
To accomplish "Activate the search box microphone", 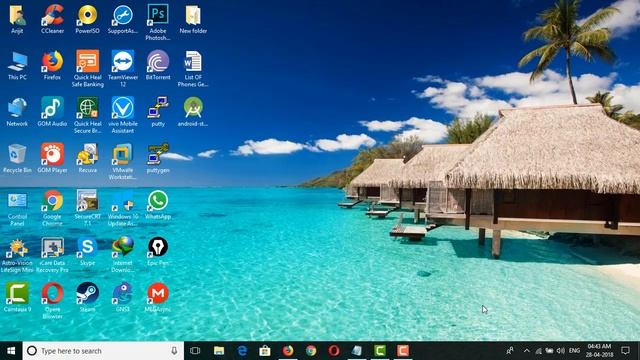I will (x=174, y=351).
